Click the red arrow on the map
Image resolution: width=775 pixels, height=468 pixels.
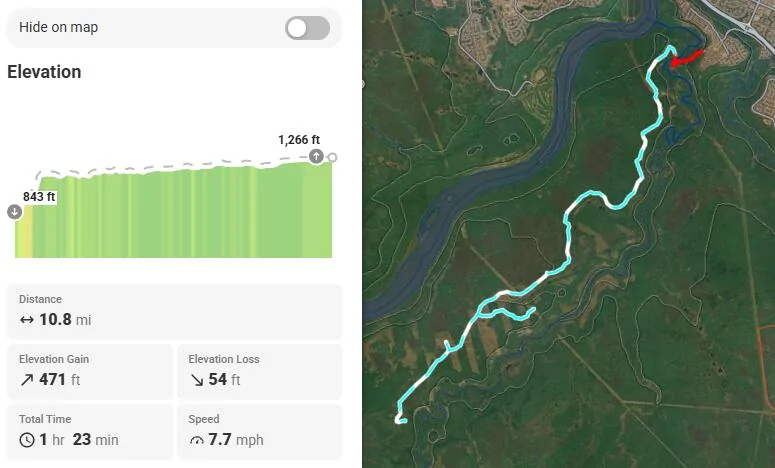pyautogui.click(x=687, y=58)
